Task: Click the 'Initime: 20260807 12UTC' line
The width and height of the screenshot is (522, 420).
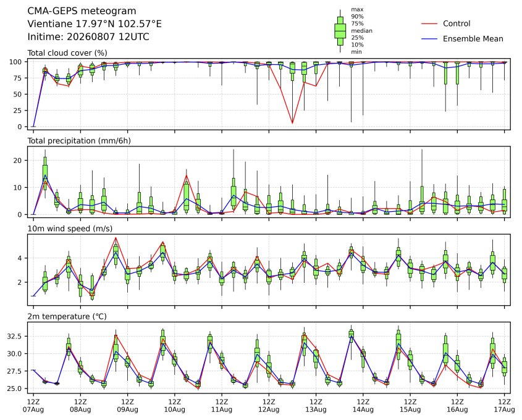Action: (x=88, y=36)
